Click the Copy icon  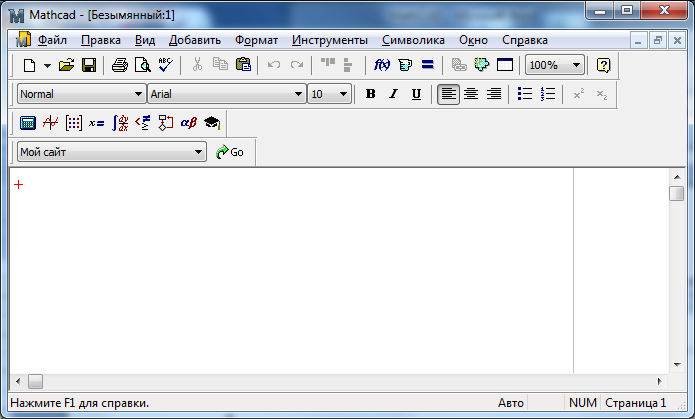click(x=220, y=65)
